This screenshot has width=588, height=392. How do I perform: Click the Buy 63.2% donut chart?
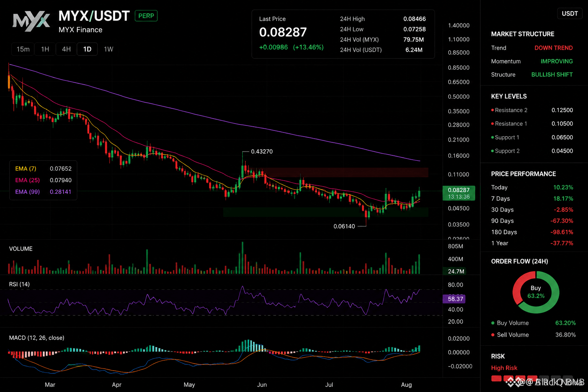coord(536,292)
